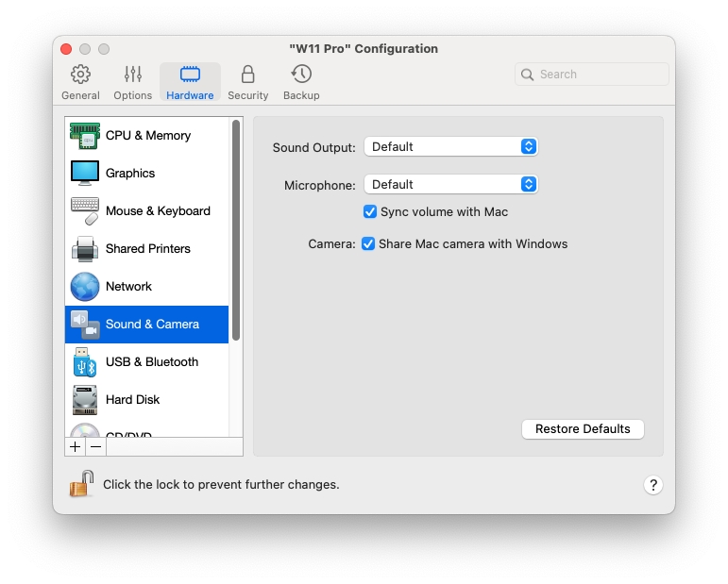This screenshot has width=728, height=584.
Task: Click the padlock to prevent changes
Action: [x=81, y=484]
